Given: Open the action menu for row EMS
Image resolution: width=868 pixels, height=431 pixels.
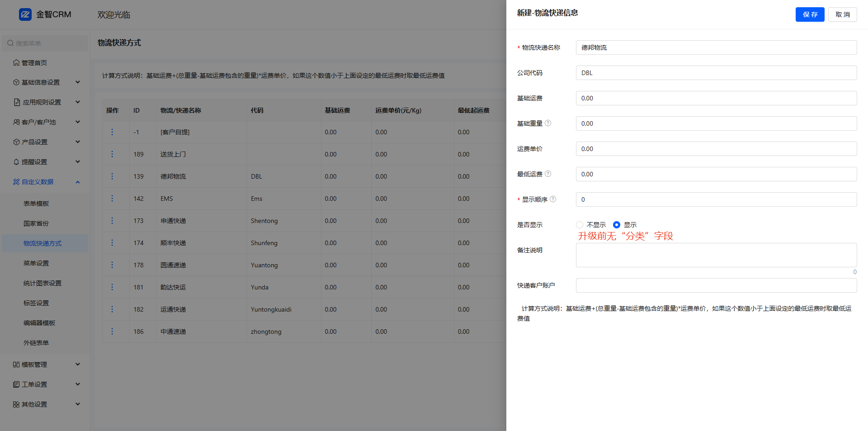Looking at the screenshot, I should [112, 199].
